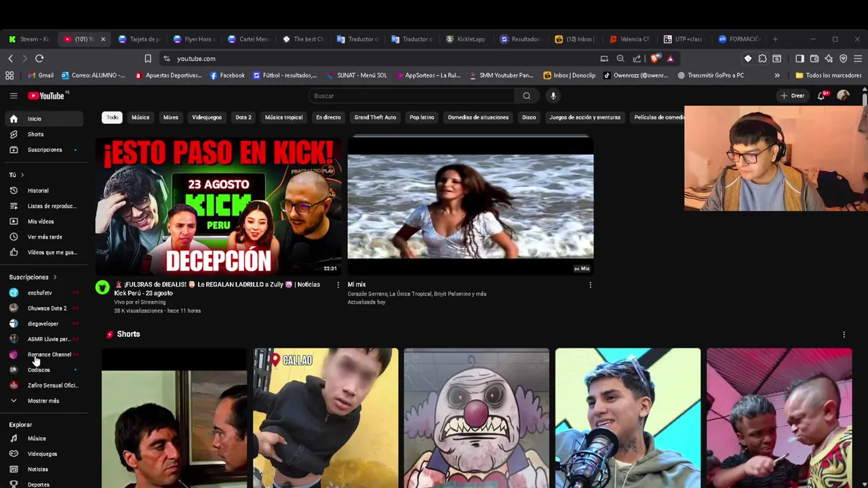Start voice search with microphone icon
This screenshot has width=868, height=488.
pyautogui.click(x=553, y=96)
